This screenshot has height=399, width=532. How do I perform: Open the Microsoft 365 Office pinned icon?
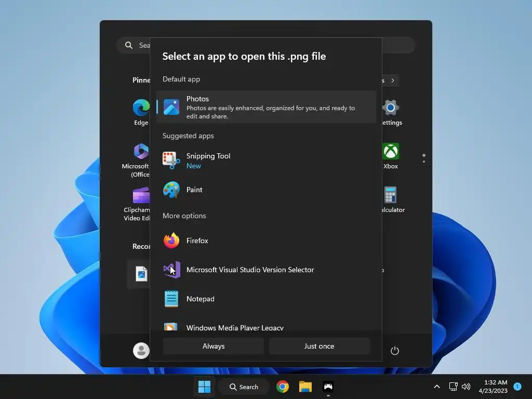tap(141, 151)
